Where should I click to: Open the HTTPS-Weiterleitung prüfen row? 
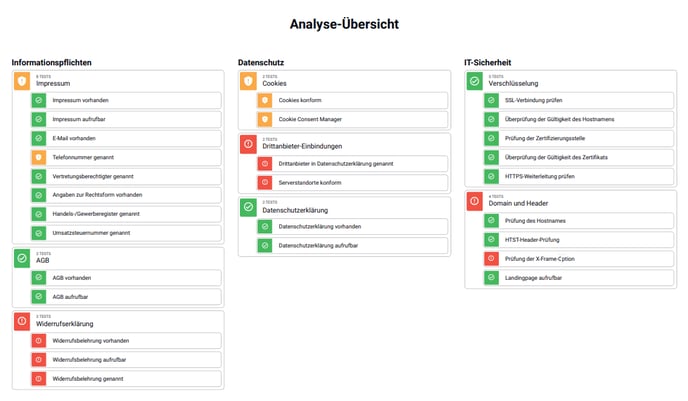pyautogui.click(x=579, y=176)
